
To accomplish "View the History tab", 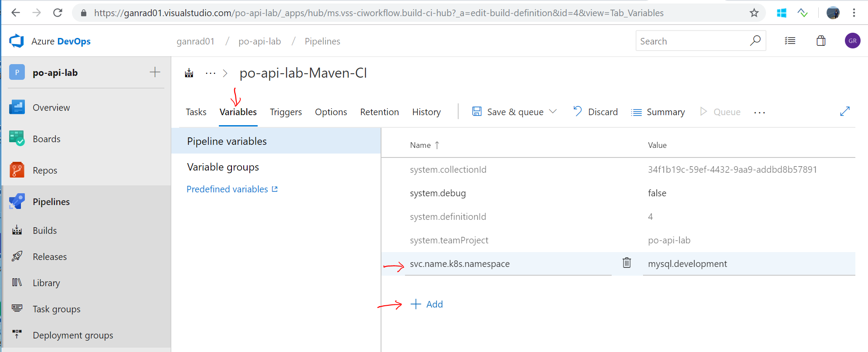I will 426,112.
